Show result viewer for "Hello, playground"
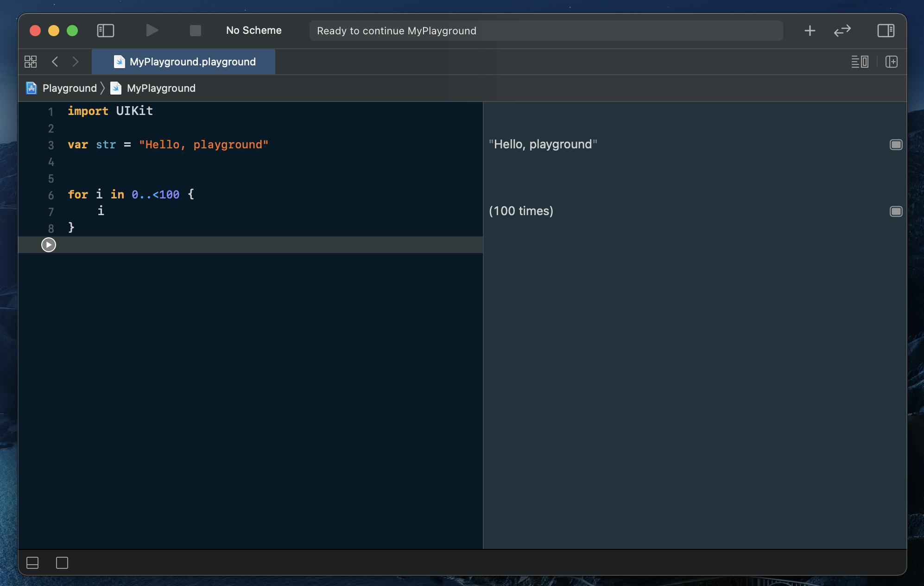The image size is (924, 586). point(896,145)
